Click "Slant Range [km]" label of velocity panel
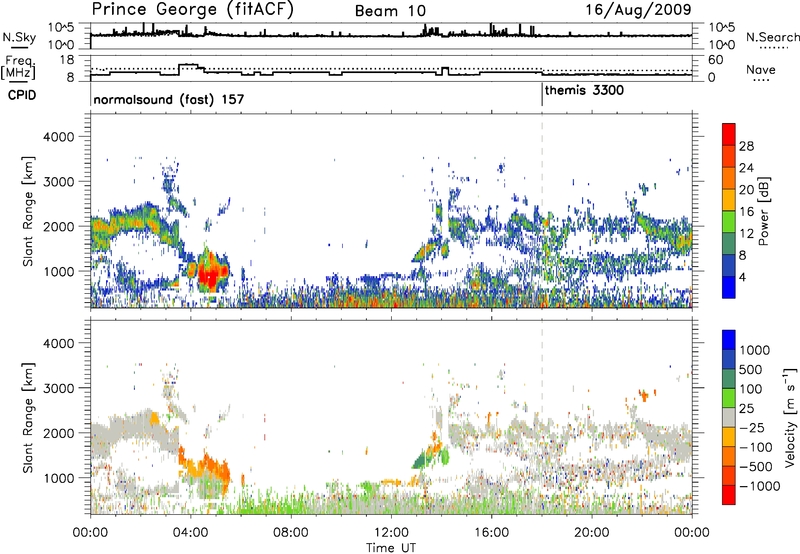 (28, 418)
